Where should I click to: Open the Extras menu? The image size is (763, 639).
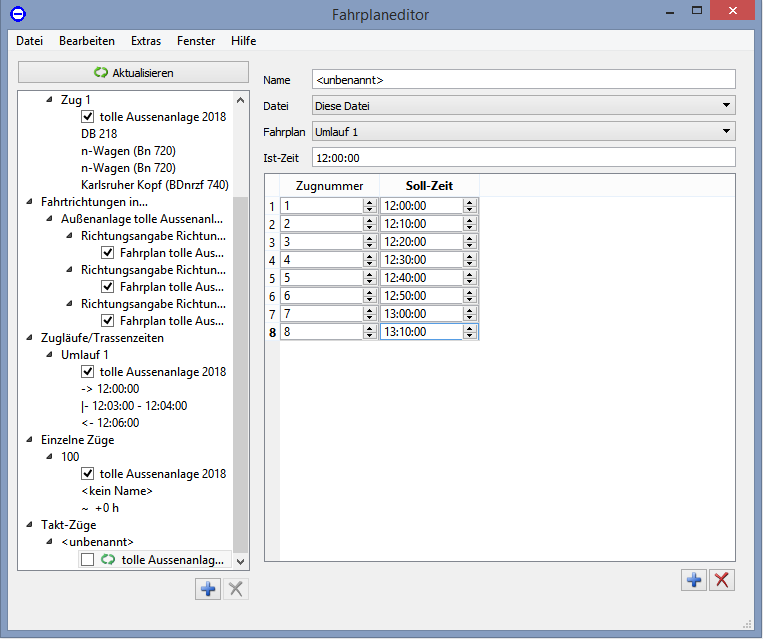(x=146, y=41)
